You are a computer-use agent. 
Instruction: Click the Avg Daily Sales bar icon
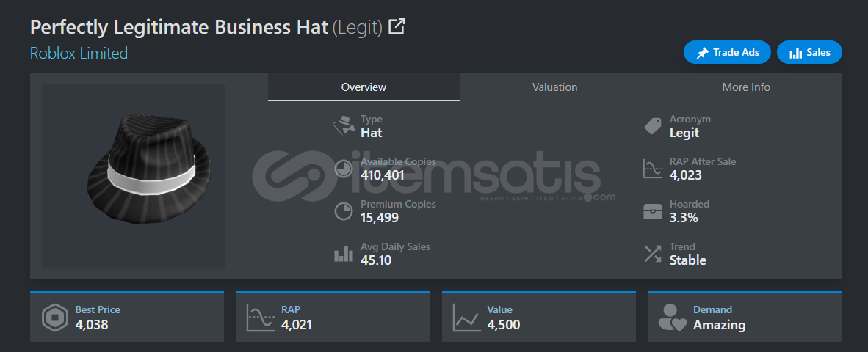(344, 254)
